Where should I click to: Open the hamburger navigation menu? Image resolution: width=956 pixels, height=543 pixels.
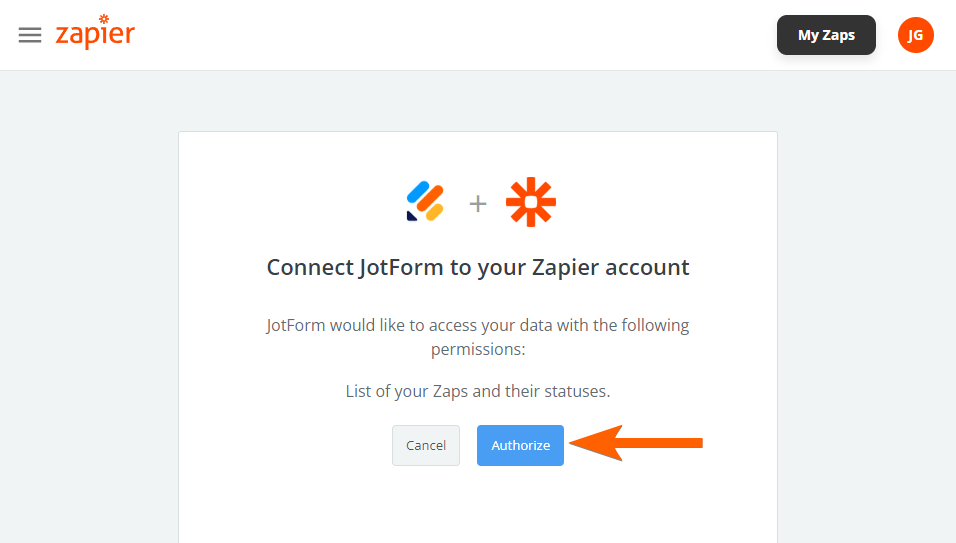point(30,35)
